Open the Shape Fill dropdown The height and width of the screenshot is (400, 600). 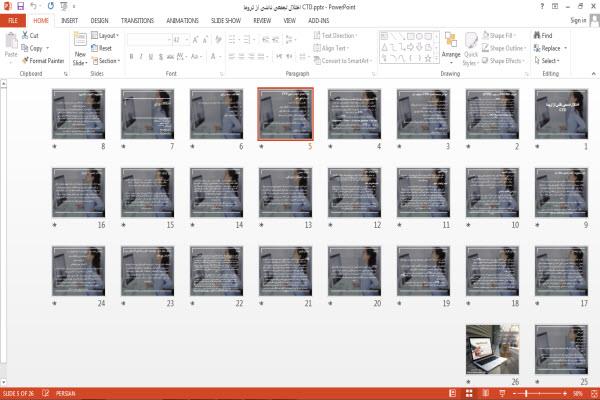click(499, 35)
